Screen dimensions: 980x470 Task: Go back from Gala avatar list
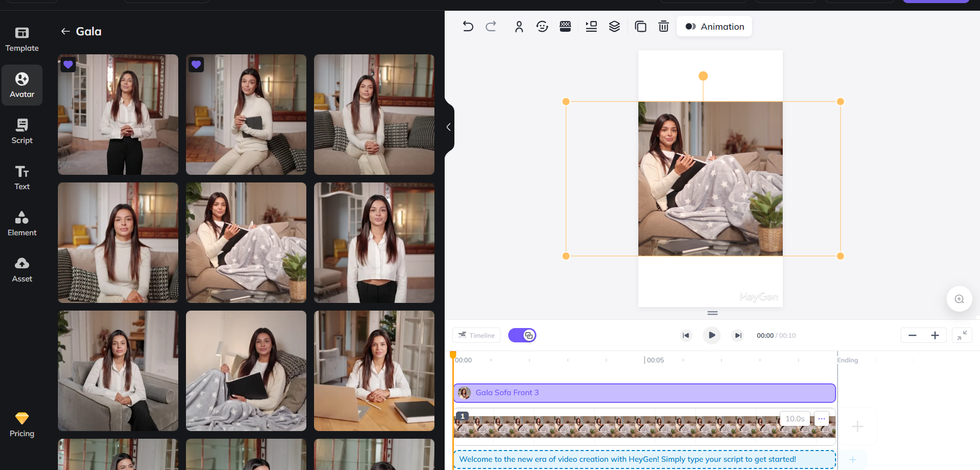(x=66, y=32)
